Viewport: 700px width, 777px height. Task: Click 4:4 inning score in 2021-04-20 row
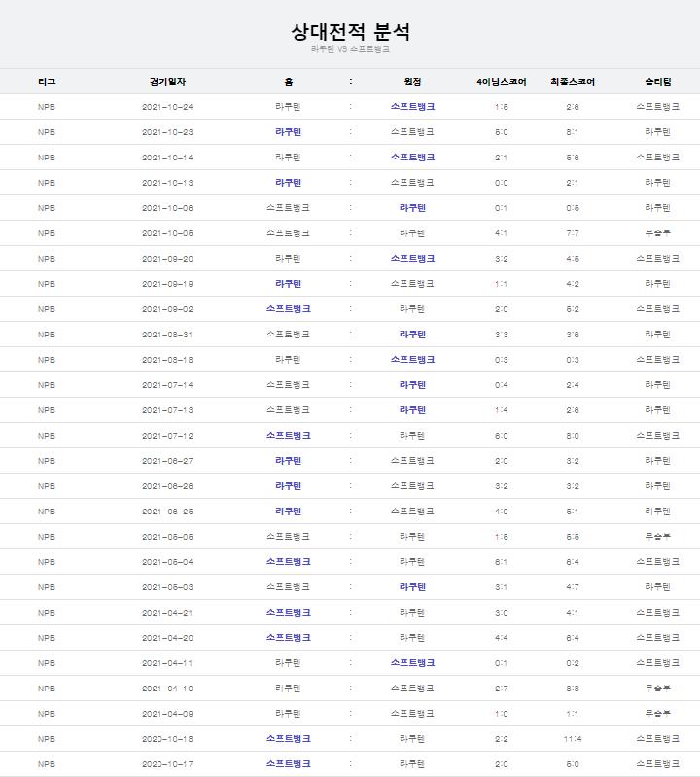[x=502, y=638]
